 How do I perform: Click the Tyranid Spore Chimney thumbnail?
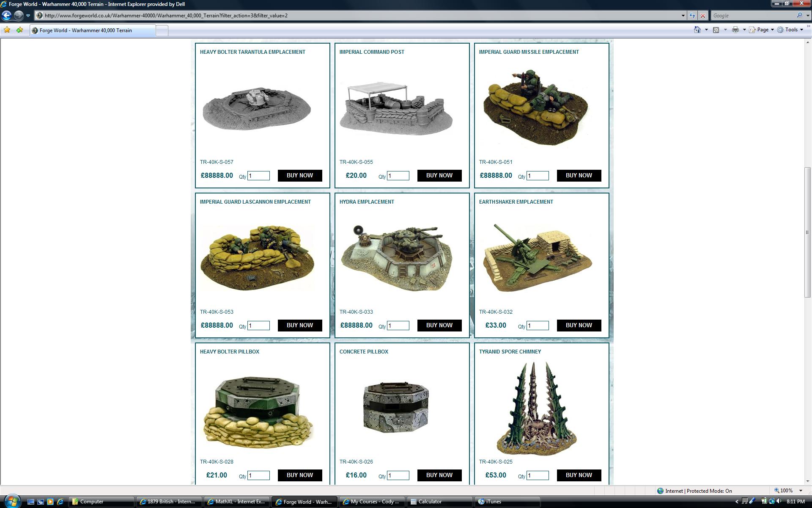click(x=537, y=409)
